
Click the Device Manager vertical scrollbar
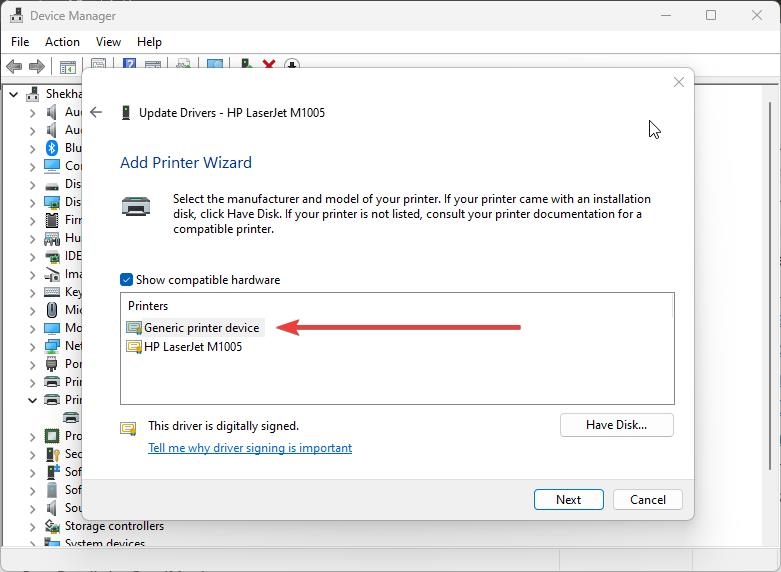771,284
